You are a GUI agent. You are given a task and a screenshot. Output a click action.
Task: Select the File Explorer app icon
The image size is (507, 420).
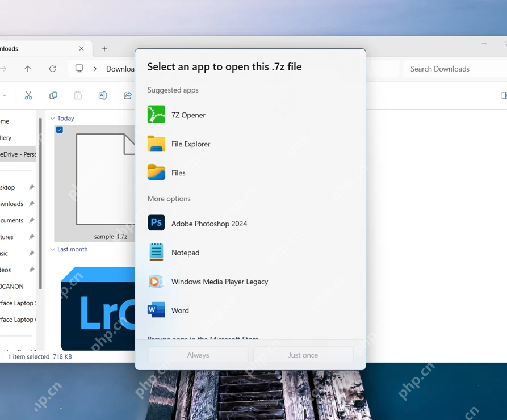coord(156,144)
